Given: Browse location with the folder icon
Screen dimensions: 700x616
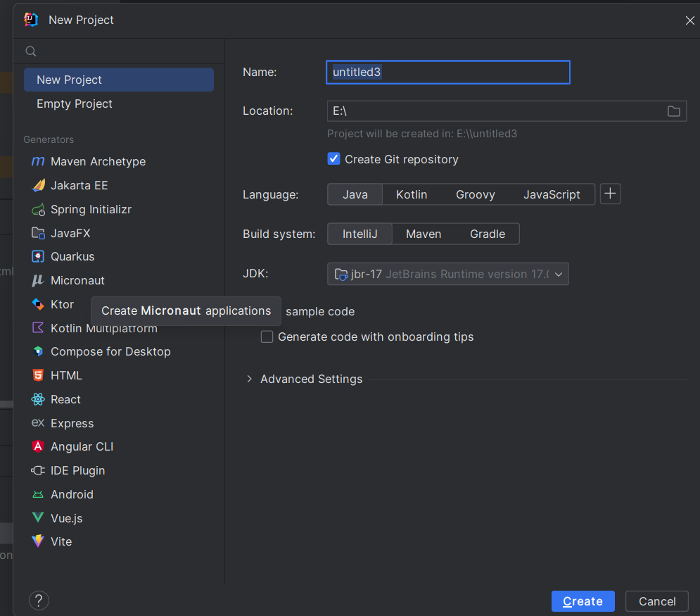Looking at the screenshot, I should tap(674, 111).
